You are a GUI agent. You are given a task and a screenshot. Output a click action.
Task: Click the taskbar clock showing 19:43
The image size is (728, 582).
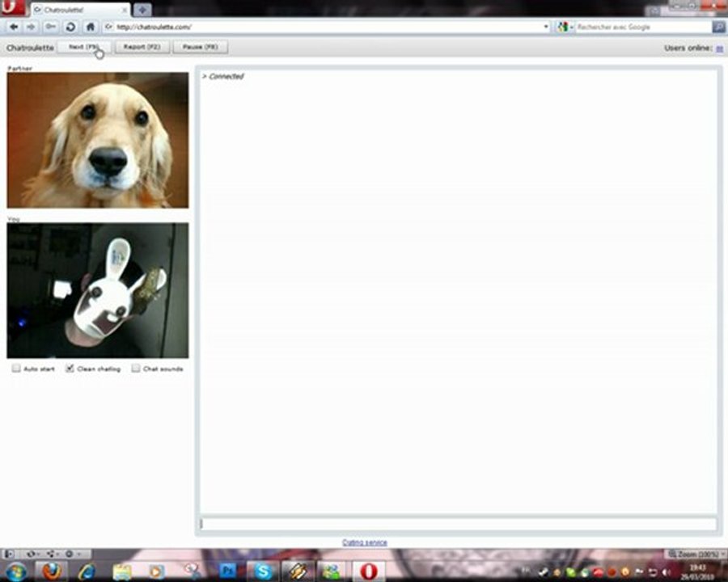pos(697,571)
